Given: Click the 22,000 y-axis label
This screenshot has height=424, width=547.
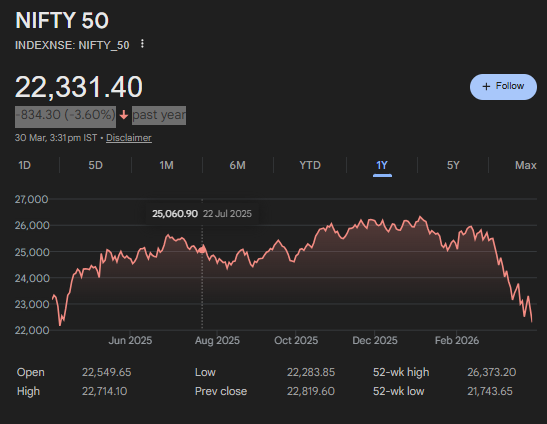Looking at the screenshot, I should pyautogui.click(x=32, y=330).
